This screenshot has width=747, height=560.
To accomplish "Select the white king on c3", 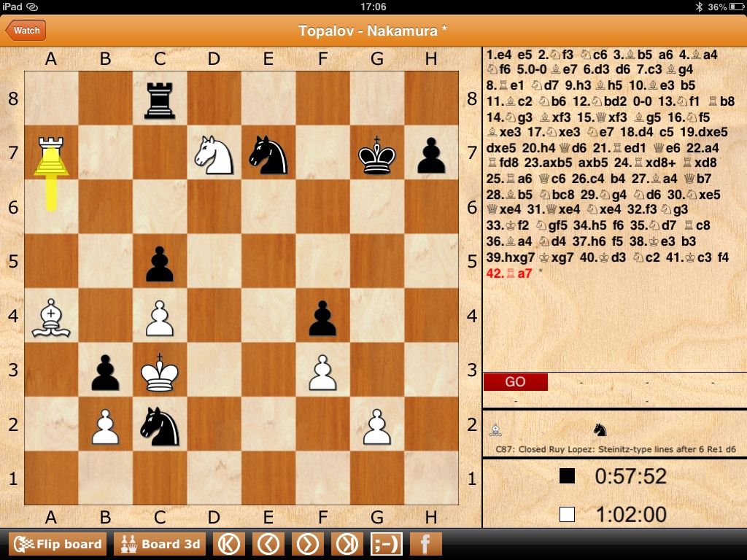I will (x=160, y=372).
